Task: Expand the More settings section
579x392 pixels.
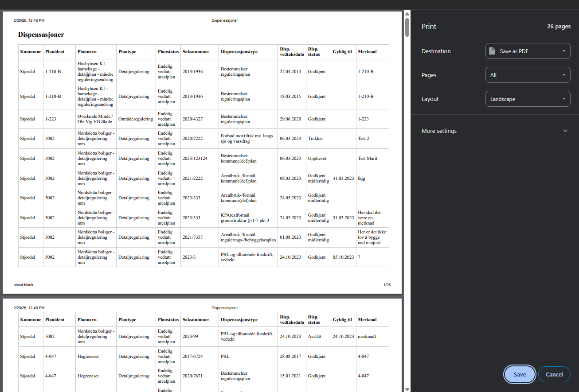Action: click(x=494, y=131)
